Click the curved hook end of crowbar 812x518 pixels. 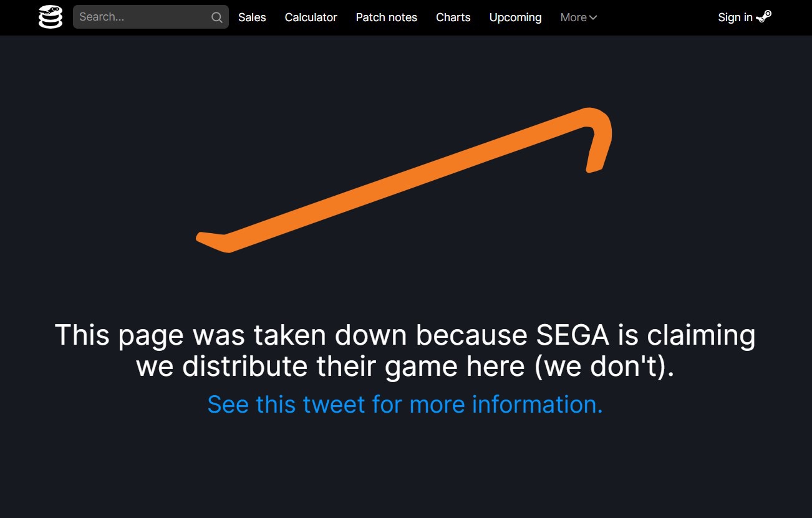click(596, 137)
